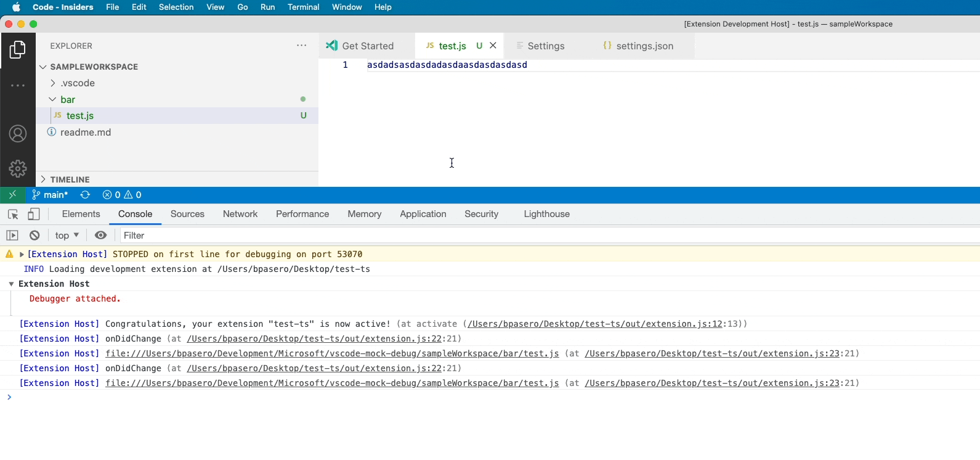Screen dimensions: 980x460
Task: Open the Terminal menu in menu bar
Action: point(303,7)
